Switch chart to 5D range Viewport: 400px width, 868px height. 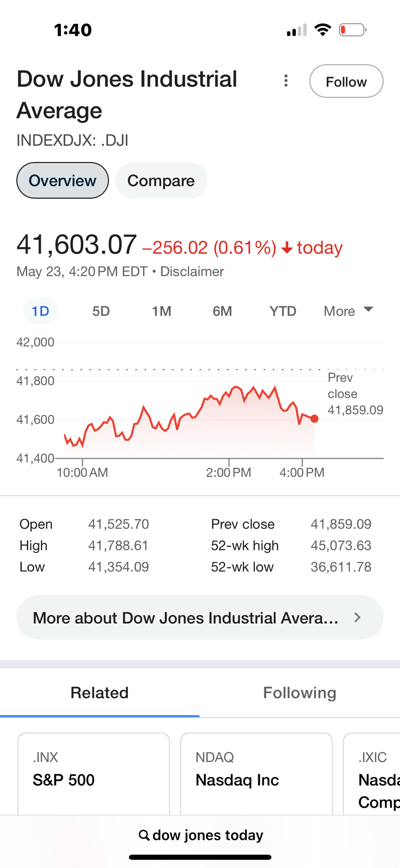pyautogui.click(x=101, y=311)
